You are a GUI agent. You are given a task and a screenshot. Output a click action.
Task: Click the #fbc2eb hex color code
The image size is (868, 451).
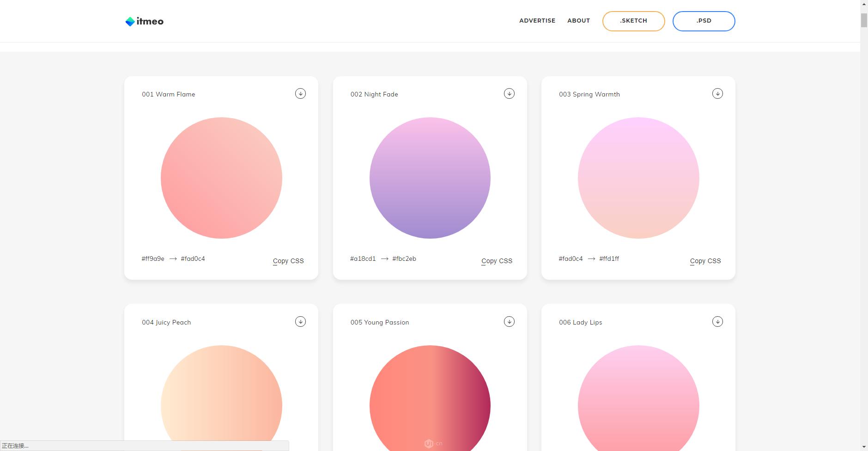(404, 259)
